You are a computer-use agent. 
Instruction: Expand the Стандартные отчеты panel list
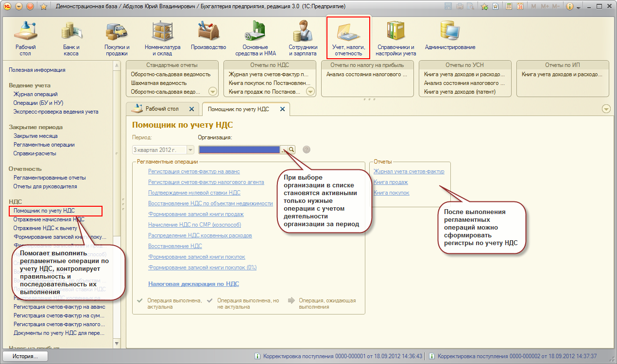[213, 92]
